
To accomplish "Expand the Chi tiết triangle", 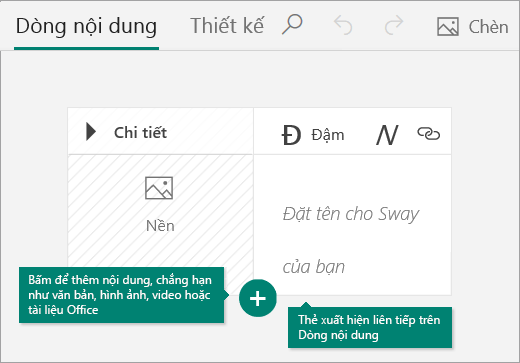I will click(x=91, y=132).
